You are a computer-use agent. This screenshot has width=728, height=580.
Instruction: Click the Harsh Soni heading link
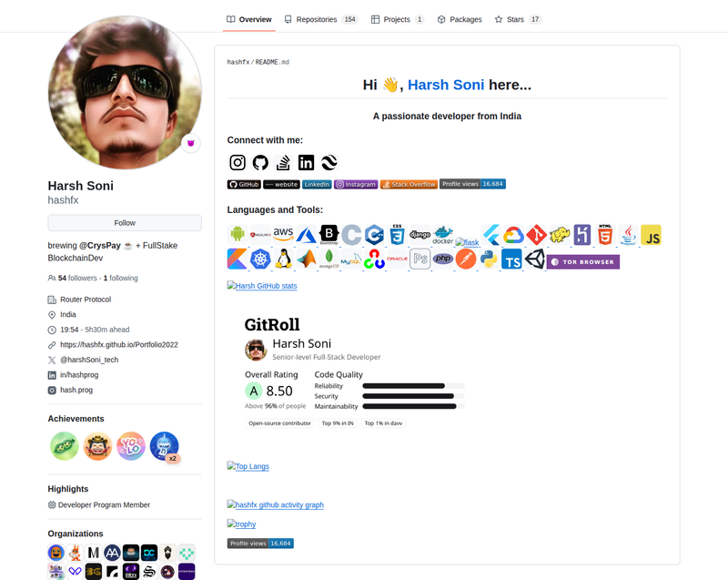[x=446, y=85]
